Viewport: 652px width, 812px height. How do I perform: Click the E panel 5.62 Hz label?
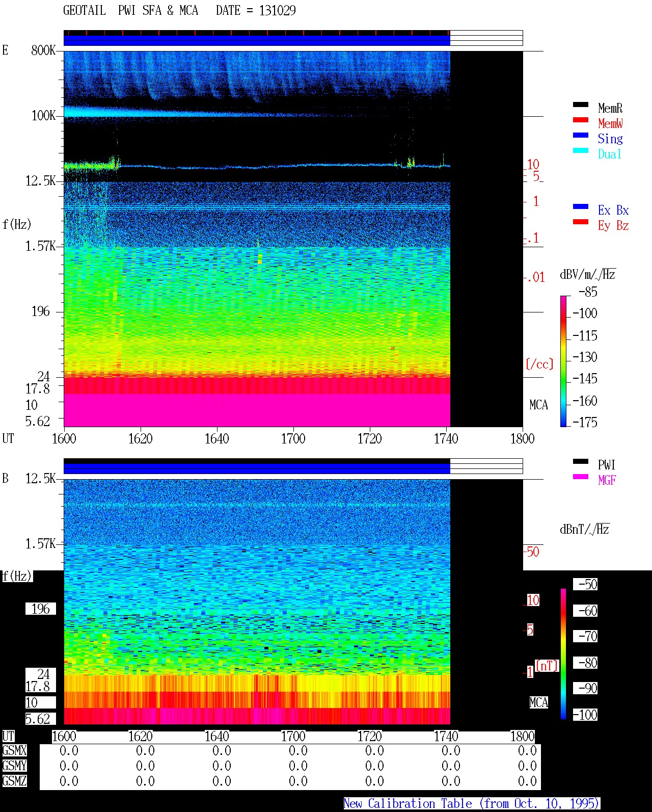[x=38, y=422]
